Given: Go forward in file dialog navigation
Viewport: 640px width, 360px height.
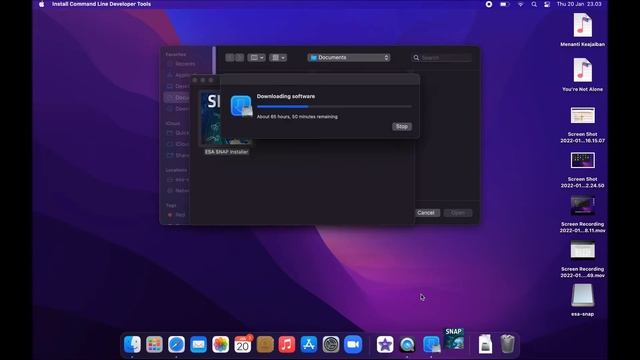Looking at the screenshot, I should (240, 58).
